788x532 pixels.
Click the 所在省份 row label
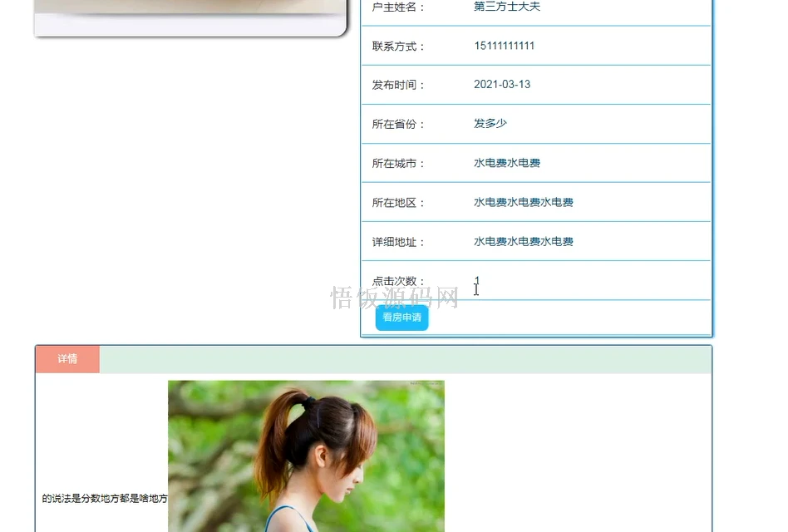[x=396, y=123]
